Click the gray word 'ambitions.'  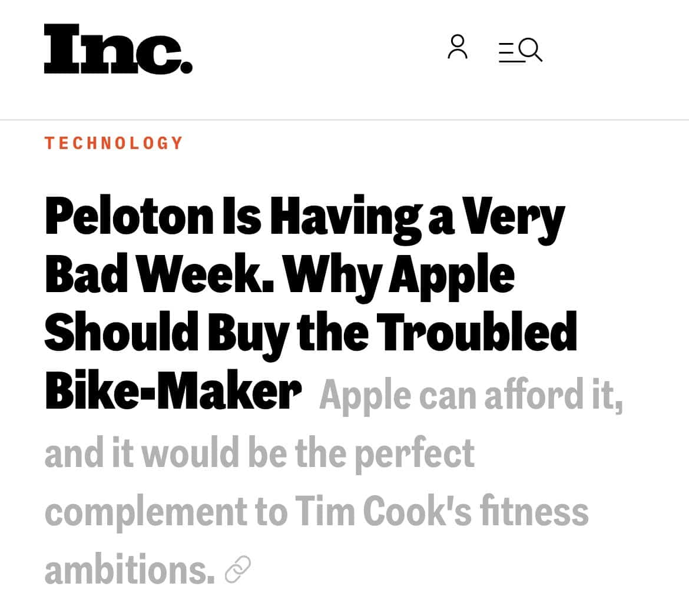point(130,569)
